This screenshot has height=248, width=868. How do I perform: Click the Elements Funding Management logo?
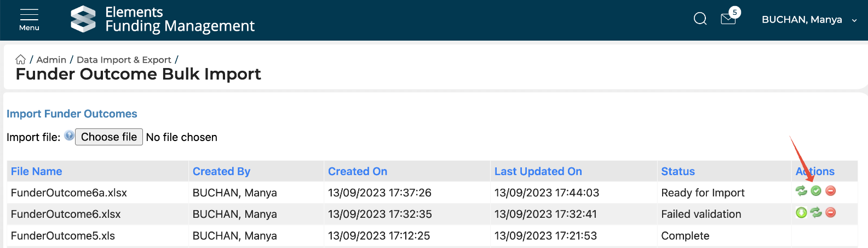point(163,19)
